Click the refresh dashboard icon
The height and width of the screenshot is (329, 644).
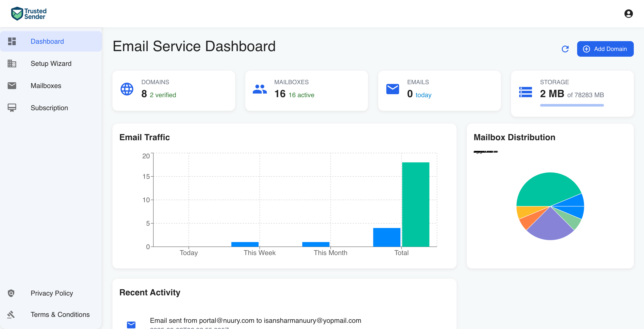pyautogui.click(x=565, y=49)
